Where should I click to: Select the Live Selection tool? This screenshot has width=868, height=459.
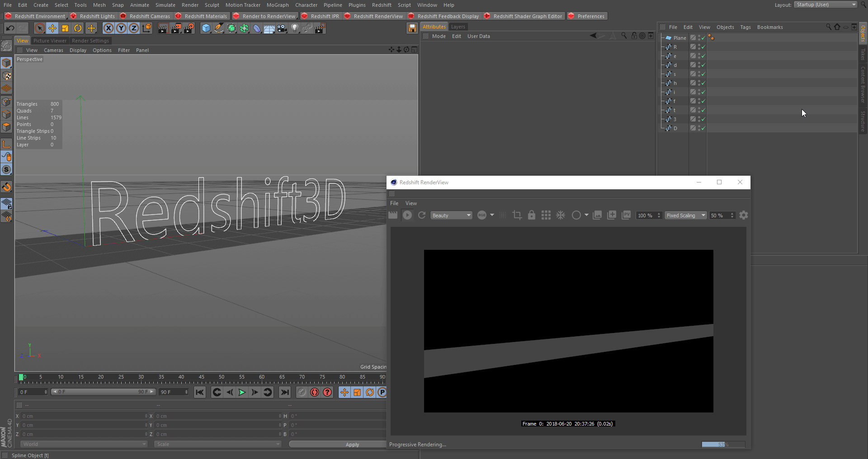40,28
